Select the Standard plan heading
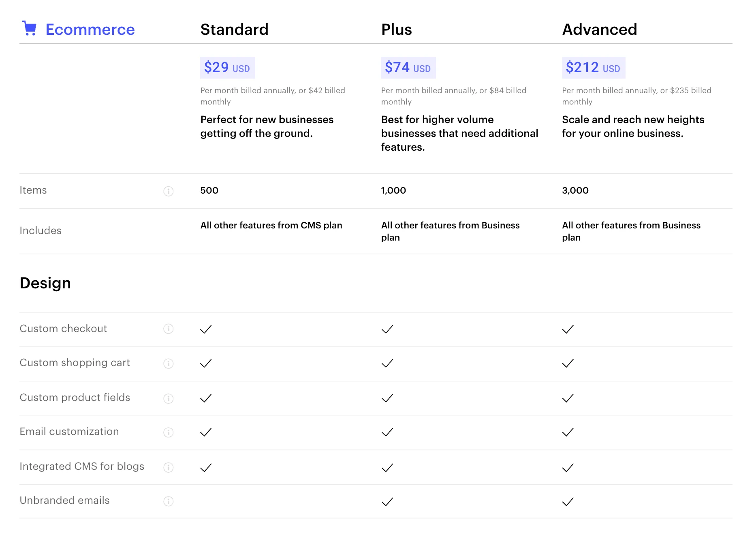The image size is (756, 533). 234,30
